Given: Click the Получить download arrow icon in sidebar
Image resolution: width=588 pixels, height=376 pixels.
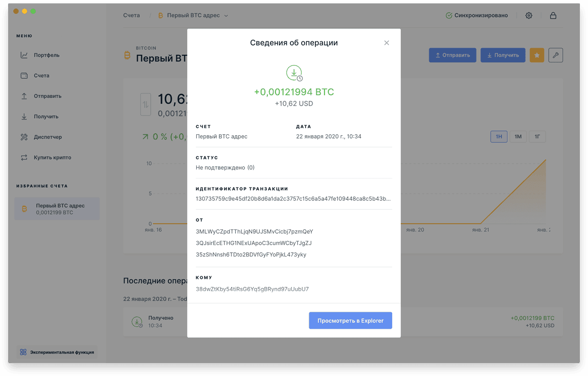Looking at the screenshot, I should 24,117.
